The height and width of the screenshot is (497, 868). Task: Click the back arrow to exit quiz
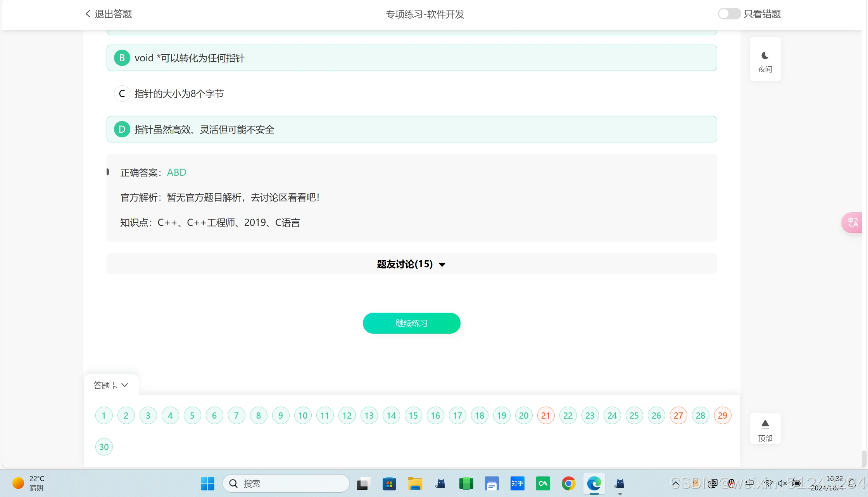(x=88, y=14)
